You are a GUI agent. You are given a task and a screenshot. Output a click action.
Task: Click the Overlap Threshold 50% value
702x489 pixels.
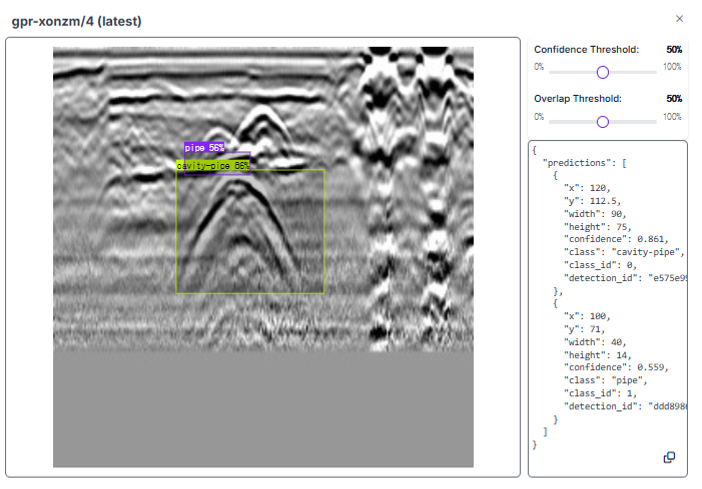tap(674, 99)
